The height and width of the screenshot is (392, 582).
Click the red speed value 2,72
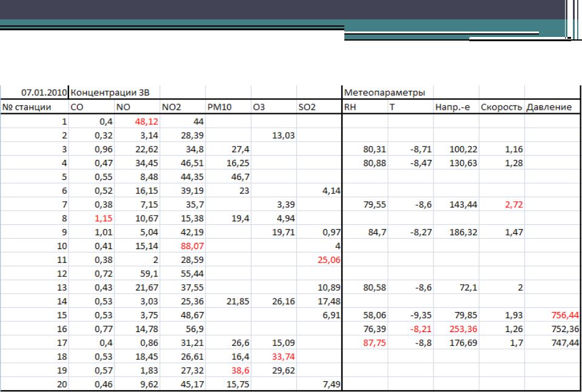pos(513,205)
